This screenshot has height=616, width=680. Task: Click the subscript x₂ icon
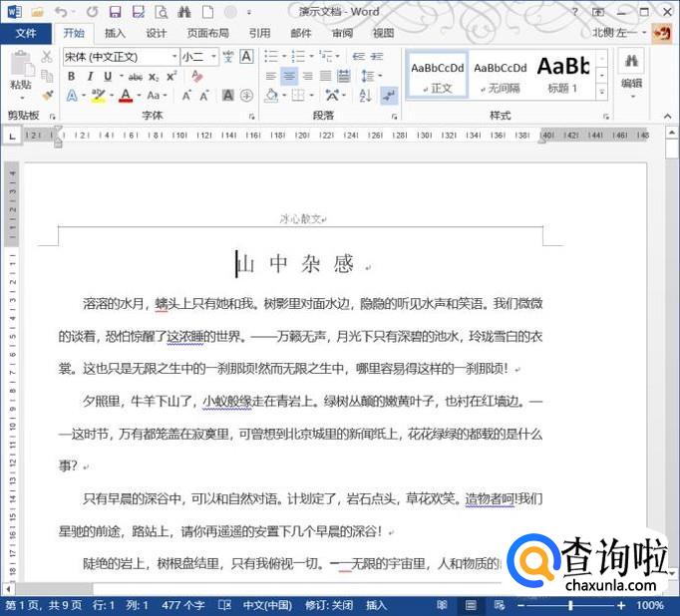coord(154,77)
